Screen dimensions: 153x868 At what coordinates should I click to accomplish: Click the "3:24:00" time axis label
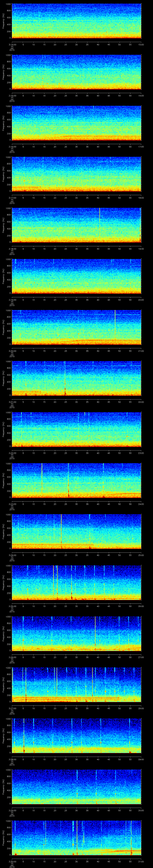click(x=12, y=555)
